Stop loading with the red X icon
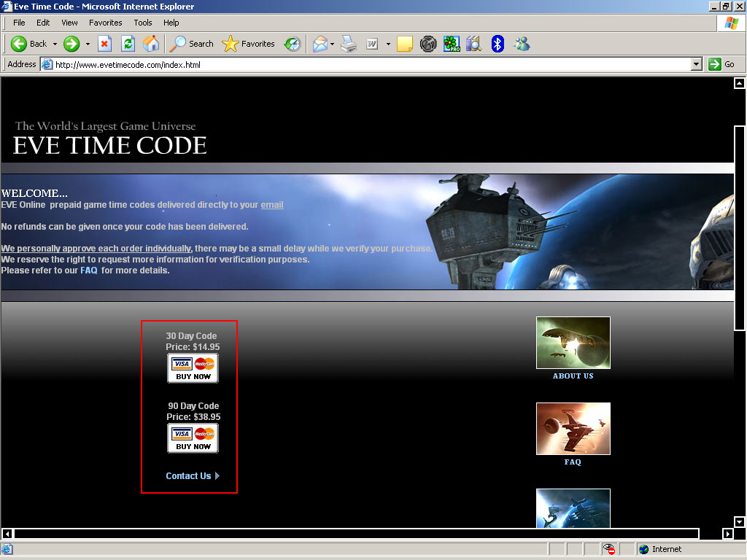This screenshot has height=560, width=747. 104,44
